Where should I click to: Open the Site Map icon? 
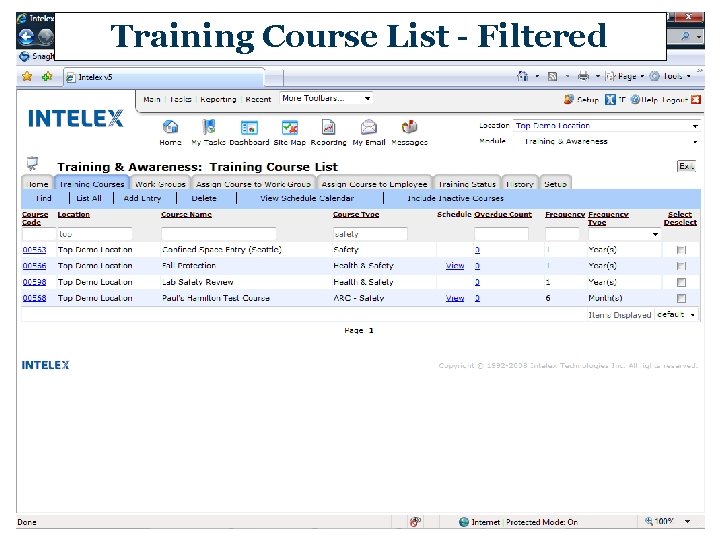pos(290,127)
